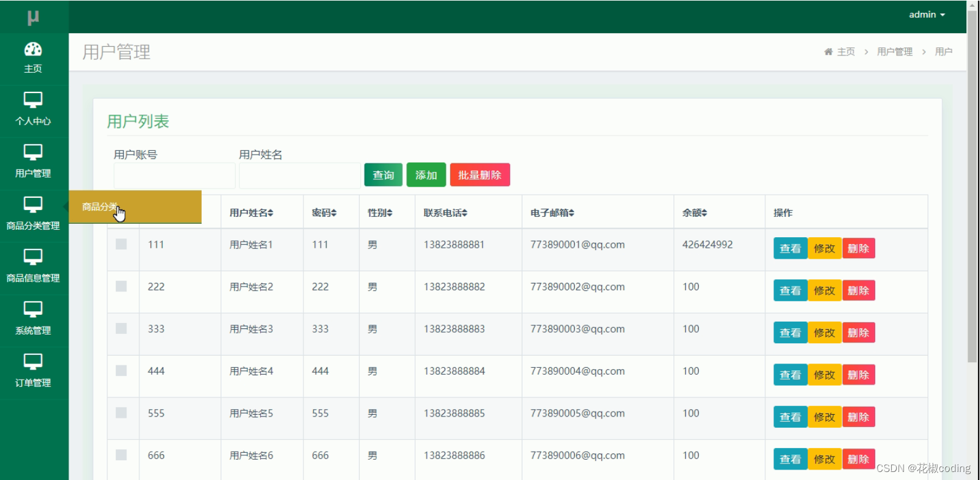This screenshot has width=980, height=480.
Task: Click the monitor icon above 个人中心
Action: tap(33, 100)
